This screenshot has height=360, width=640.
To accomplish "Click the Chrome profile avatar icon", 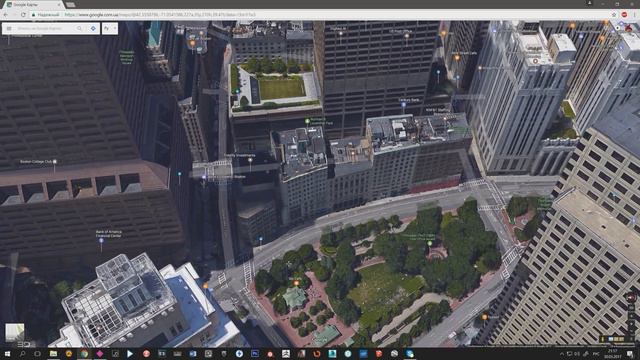I will pyautogui.click(x=589, y=3).
